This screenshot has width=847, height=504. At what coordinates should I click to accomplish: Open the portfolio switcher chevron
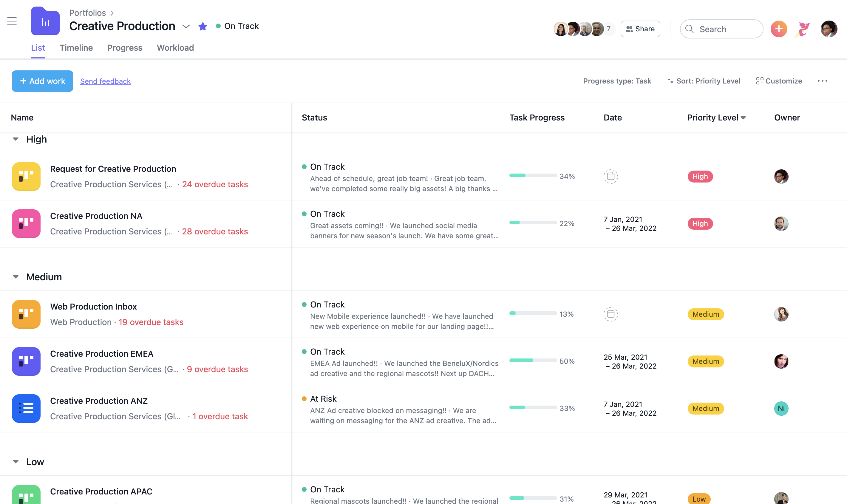coord(186,26)
